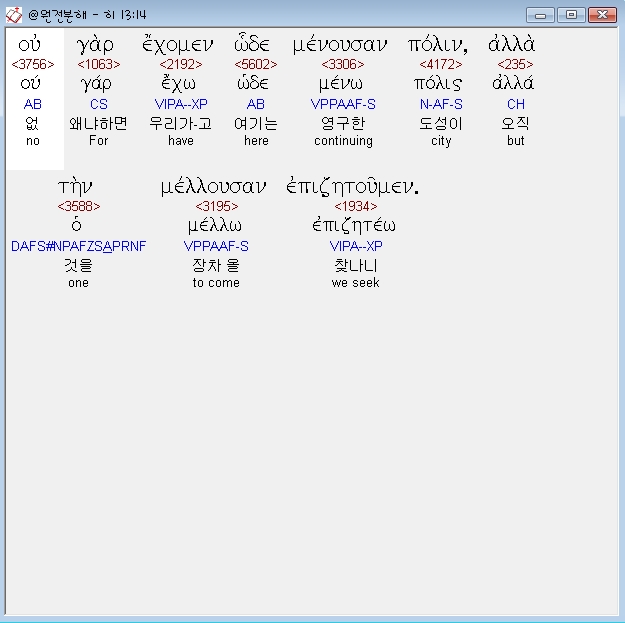625x623 pixels.
Task: Select the Greek word μέλλουσαν
Action: (213, 187)
